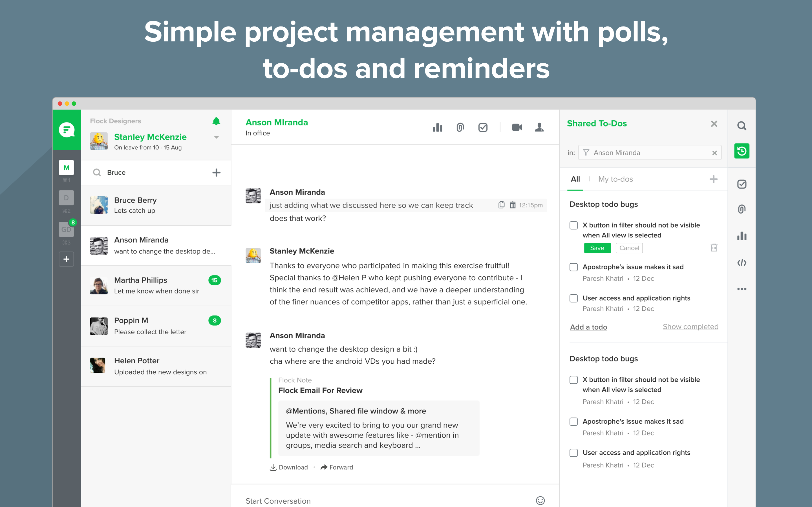Check the to-do item currently being edited
The width and height of the screenshot is (812, 507).
(574, 225)
